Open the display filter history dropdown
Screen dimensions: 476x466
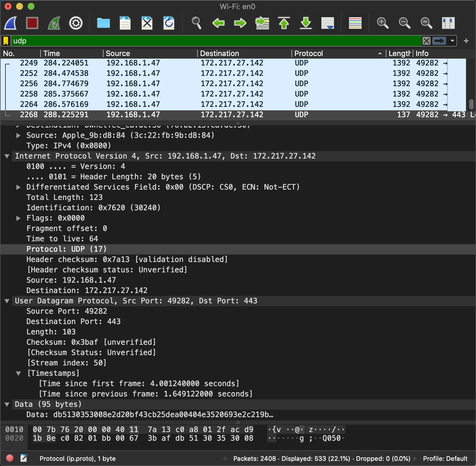(452, 41)
